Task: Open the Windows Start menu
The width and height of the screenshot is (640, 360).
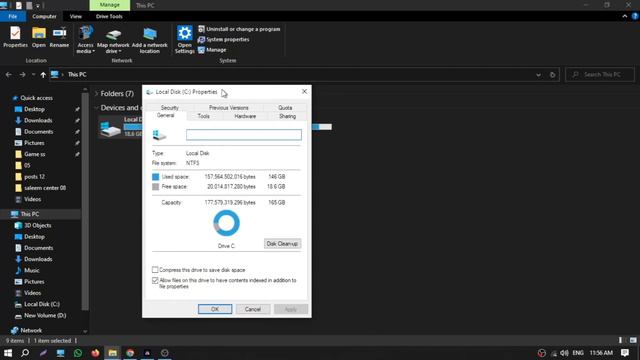Action: tap(8, 353)
